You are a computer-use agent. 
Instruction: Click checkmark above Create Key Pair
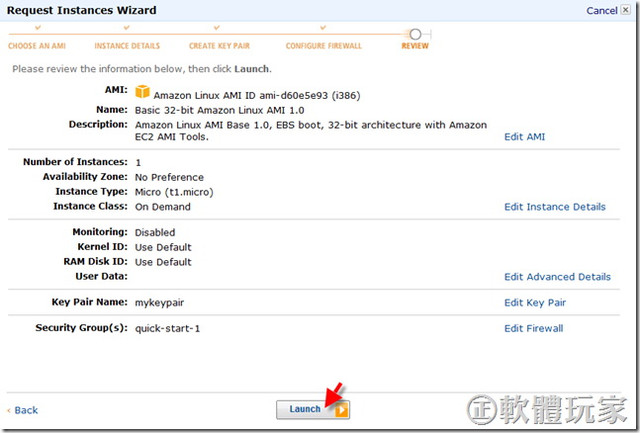tap(217, 28)
